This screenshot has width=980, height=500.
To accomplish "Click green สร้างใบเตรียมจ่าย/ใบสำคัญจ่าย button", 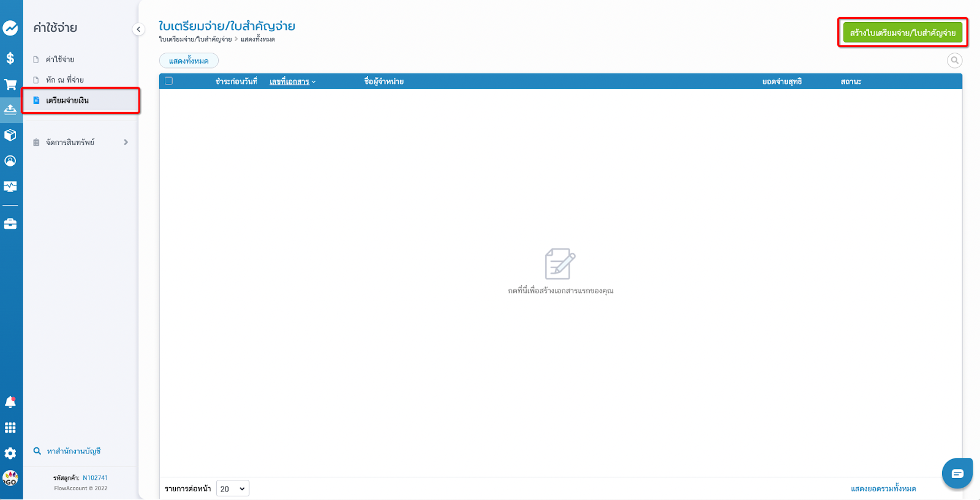I will click(902, 32).
